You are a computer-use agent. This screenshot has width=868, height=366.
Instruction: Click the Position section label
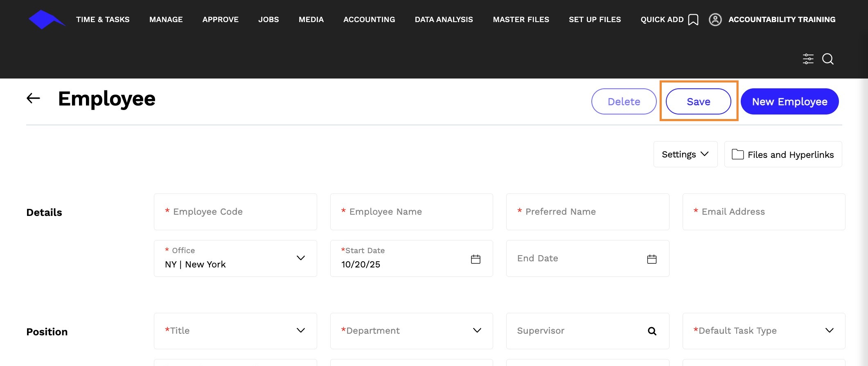[x=47, y=332]
